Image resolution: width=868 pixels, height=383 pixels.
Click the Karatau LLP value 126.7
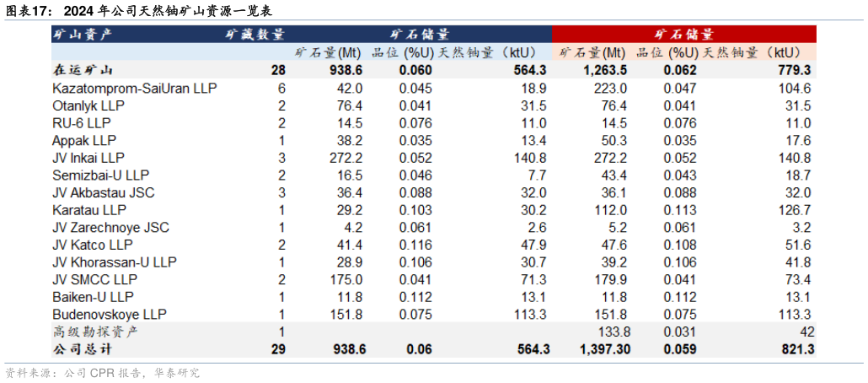795,210
